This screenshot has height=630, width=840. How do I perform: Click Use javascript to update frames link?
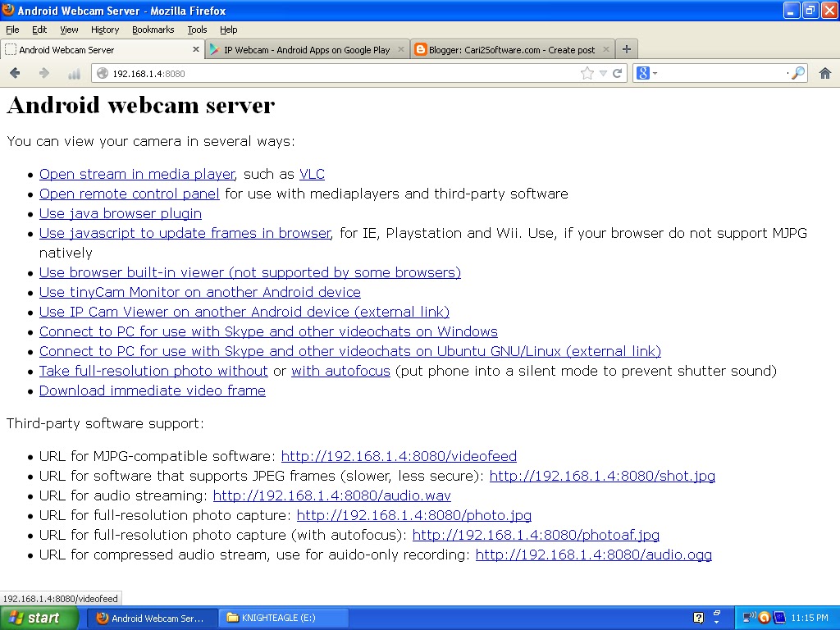click(185, 233)
